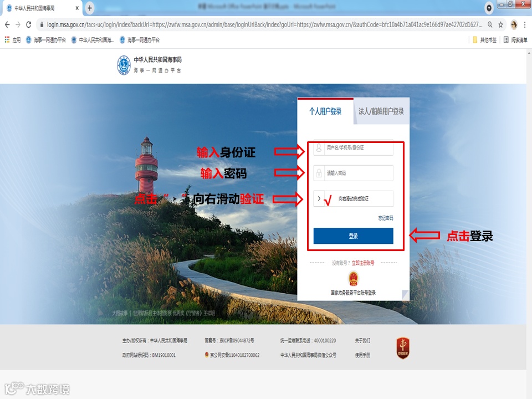Open the Chrome profile avatar

(x=514, y=24)
